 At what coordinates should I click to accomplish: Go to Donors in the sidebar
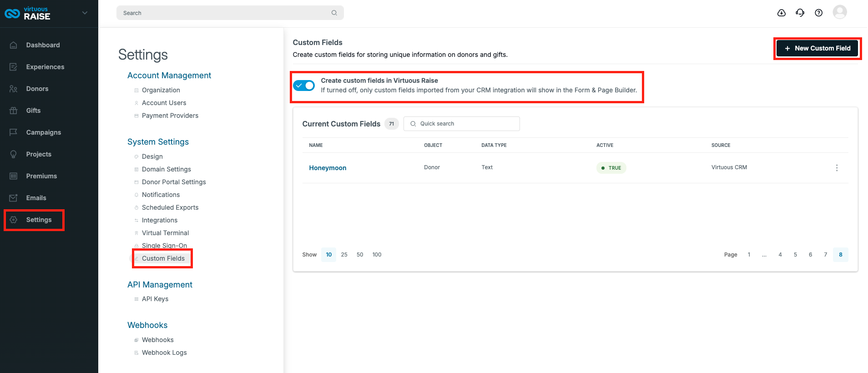37,89
